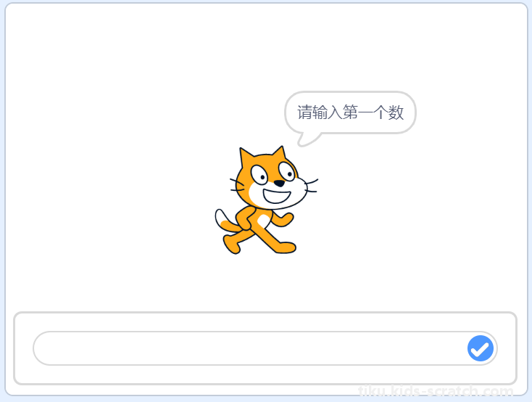This screenshot has height=402, width=532.
Task: Click the orange Scratch cat sprite
Action: [x=266, y=200]
